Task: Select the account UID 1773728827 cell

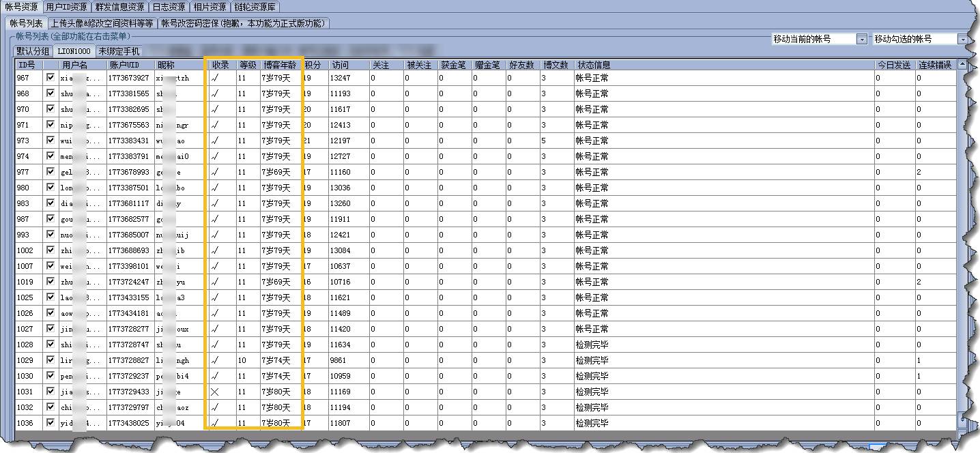Action: 128,361
